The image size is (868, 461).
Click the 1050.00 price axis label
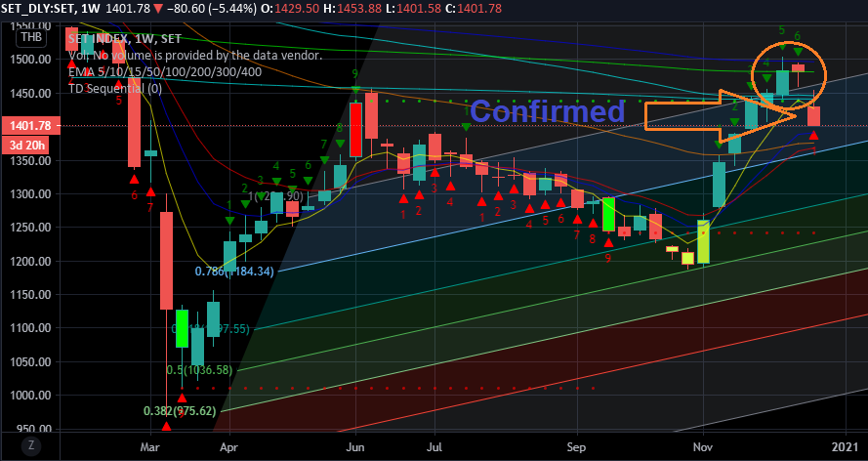pyautogui.click(x=28, y=362)
